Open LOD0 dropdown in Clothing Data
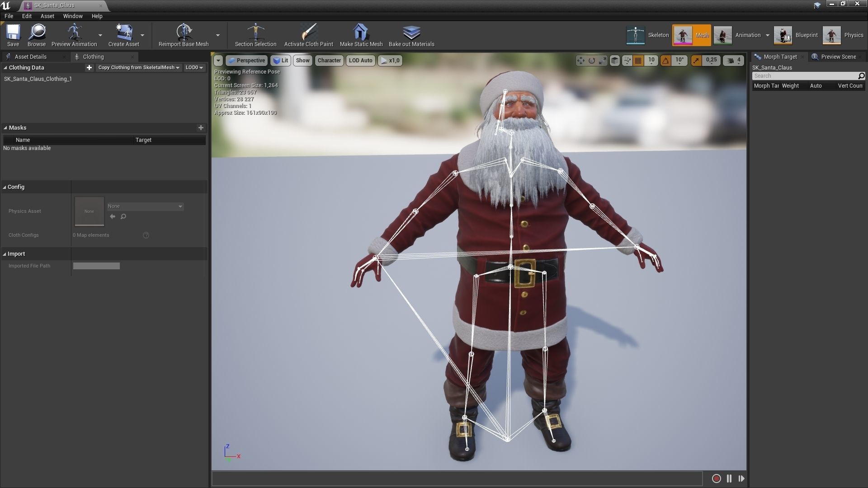 point(194,68)
